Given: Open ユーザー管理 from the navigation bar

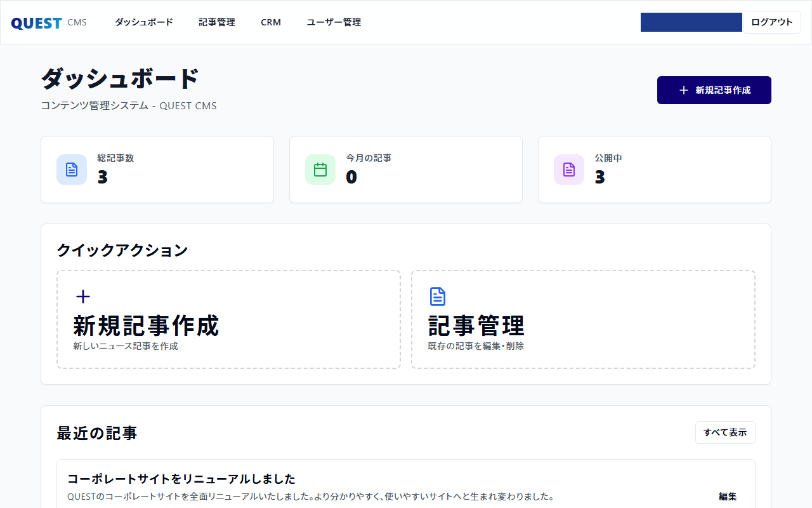Looking at the screenshot, I should (x=333, y=22).
